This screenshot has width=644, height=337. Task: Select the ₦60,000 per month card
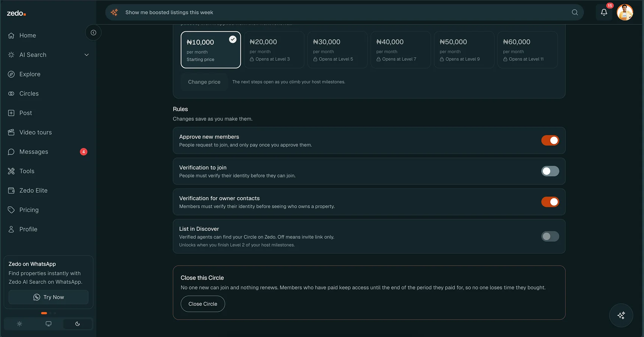pos(528,50)
